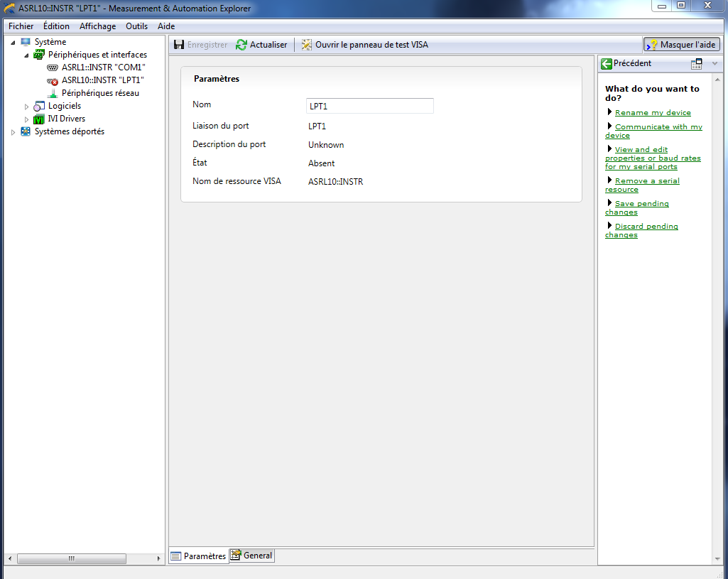The height and width of the screenshot is (579, 728).
Task: Expand the Remove a serial resource arrow
Action: [x=609, y=180]
